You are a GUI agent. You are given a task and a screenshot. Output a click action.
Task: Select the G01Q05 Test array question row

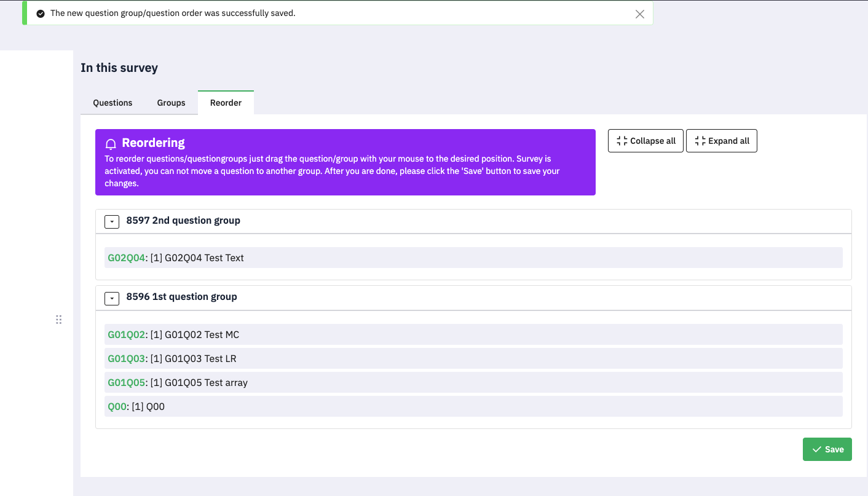click(473, 382)
